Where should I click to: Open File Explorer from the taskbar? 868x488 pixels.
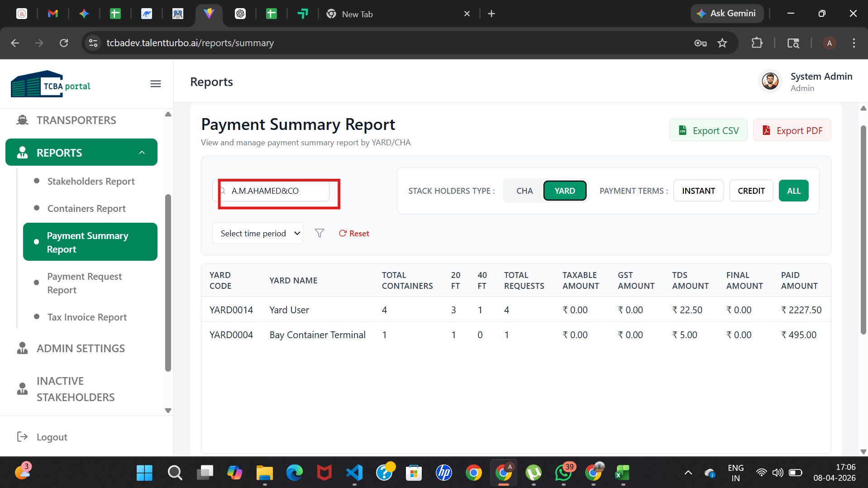click(x=264, y=473)
